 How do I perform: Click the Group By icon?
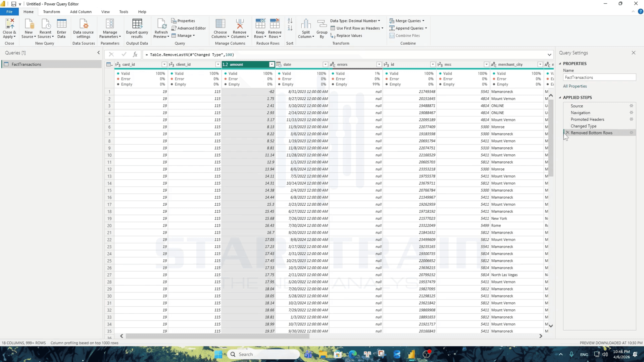coord(322,24)
